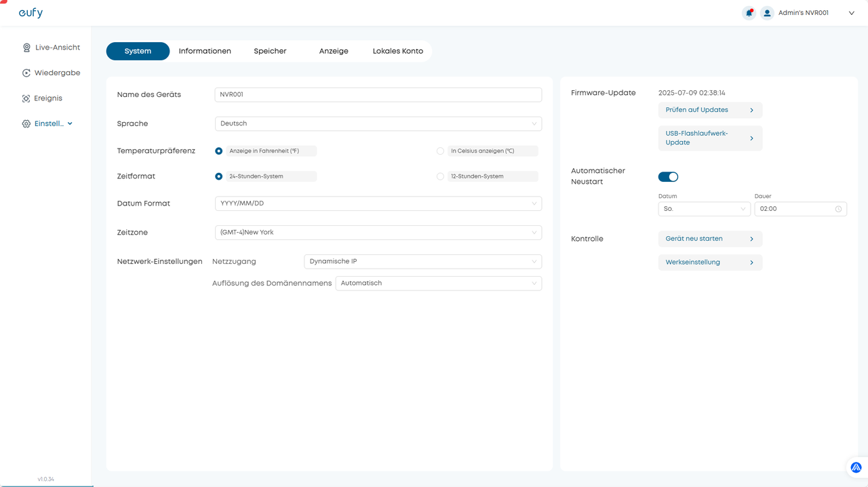Image resolution: width=868 pixels, height=487 pixels.
Task: Click the notification bell icon
Action: [749, 13]
